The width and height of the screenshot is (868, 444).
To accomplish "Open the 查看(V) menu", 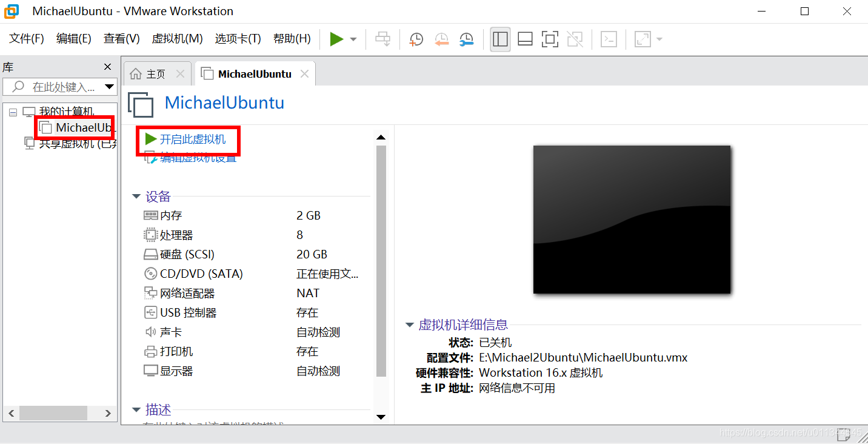I will click(x=121, y=39).
